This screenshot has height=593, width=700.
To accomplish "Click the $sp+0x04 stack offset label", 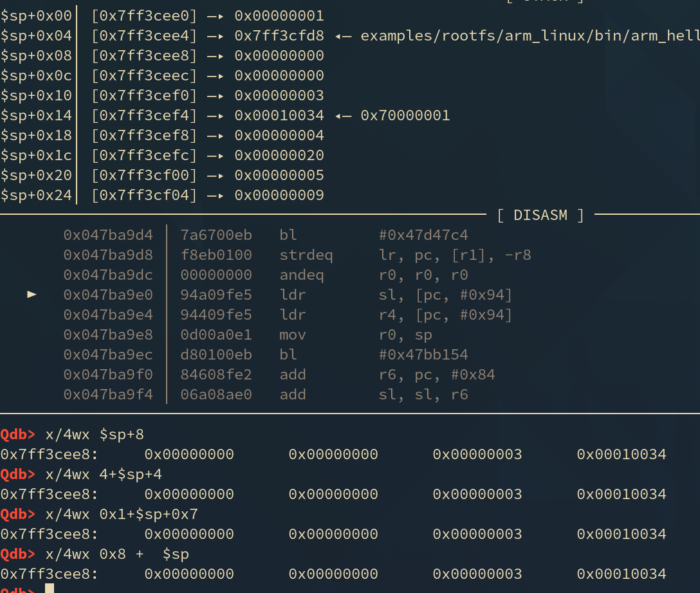I will [36, 36].
